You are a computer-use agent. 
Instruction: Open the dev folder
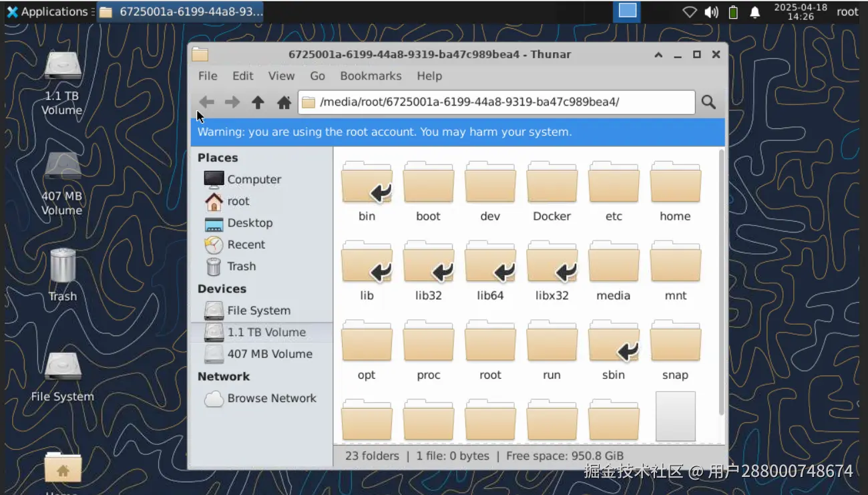point(490,192)
